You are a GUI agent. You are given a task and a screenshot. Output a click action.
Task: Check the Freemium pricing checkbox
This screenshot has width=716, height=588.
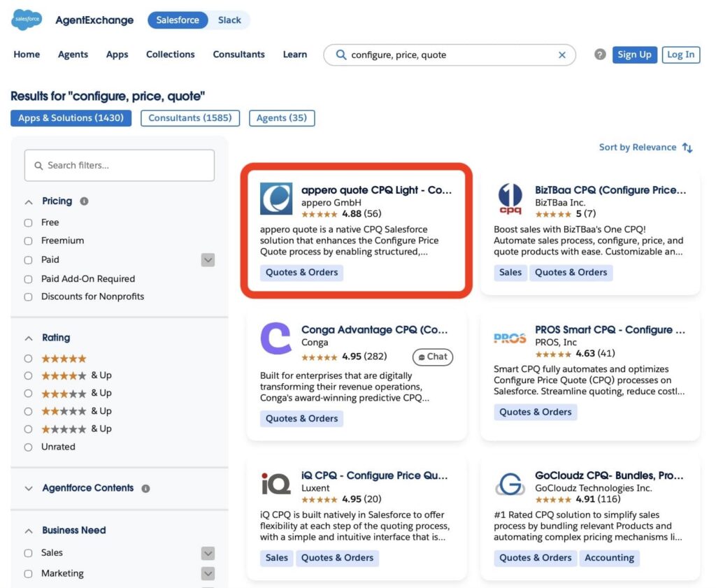(x=28, y=241)
